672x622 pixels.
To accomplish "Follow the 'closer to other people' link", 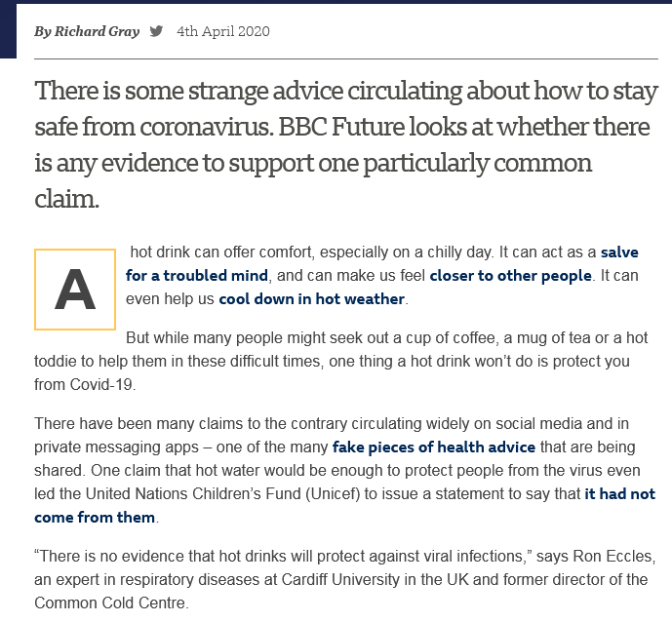I will (511, 276).
